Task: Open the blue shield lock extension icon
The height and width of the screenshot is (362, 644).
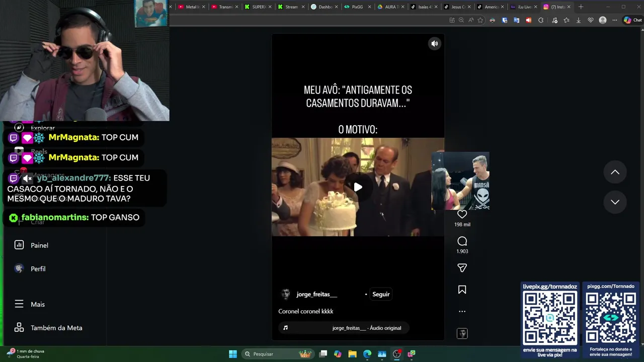Action: coord(504,20)
